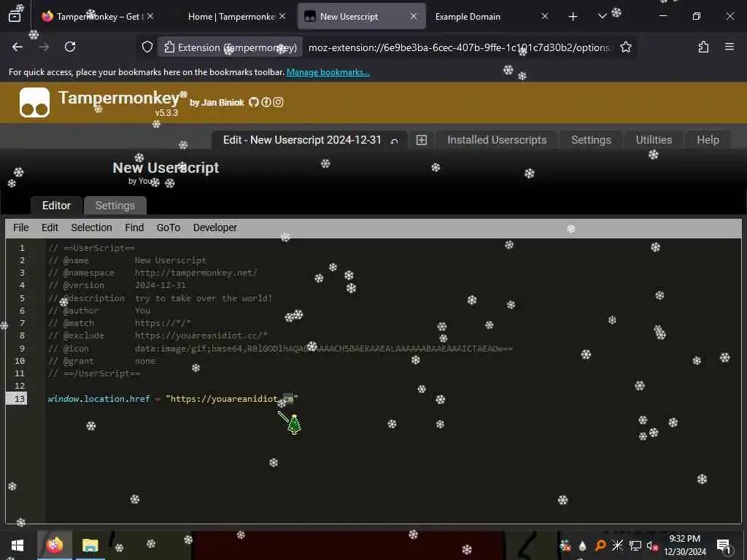Image resolution: width=747 pixels, height=560 pixels.
Task: Click the 'Extension (Tampermonkey)' identity button
Action: click(x=230, y=47)
